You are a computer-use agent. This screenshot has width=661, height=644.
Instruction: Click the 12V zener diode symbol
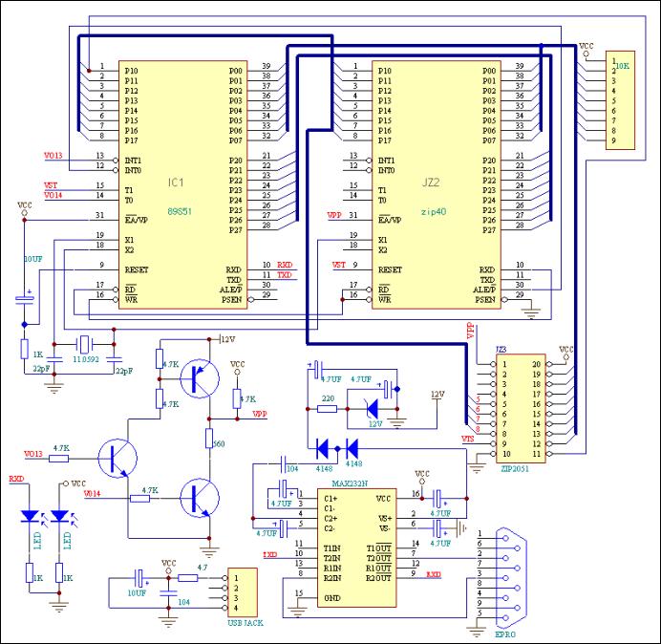(x=373, y=409)
